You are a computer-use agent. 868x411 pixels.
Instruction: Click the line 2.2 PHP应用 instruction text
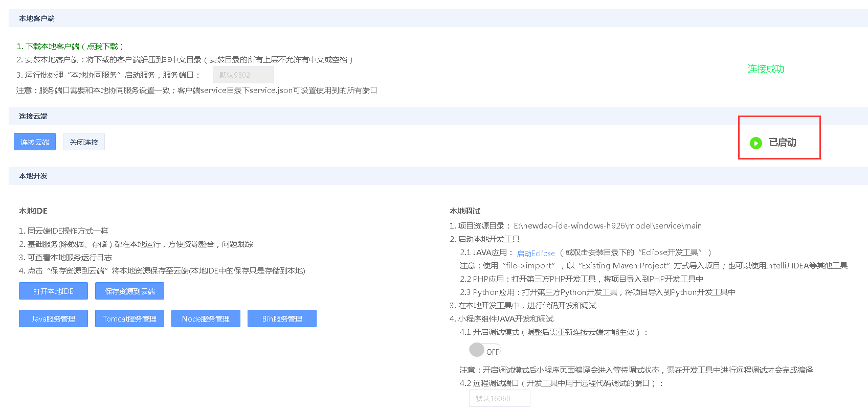582,279
